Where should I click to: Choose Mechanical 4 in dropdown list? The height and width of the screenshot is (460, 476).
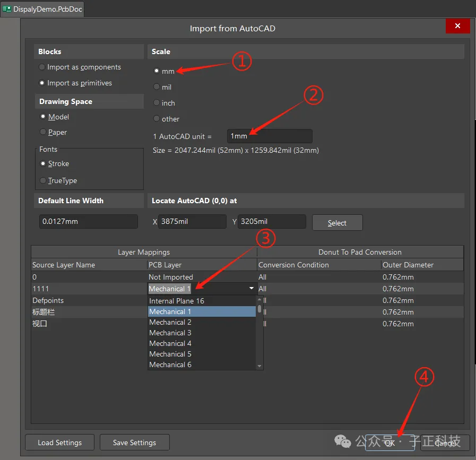click(x=202, y=343)
